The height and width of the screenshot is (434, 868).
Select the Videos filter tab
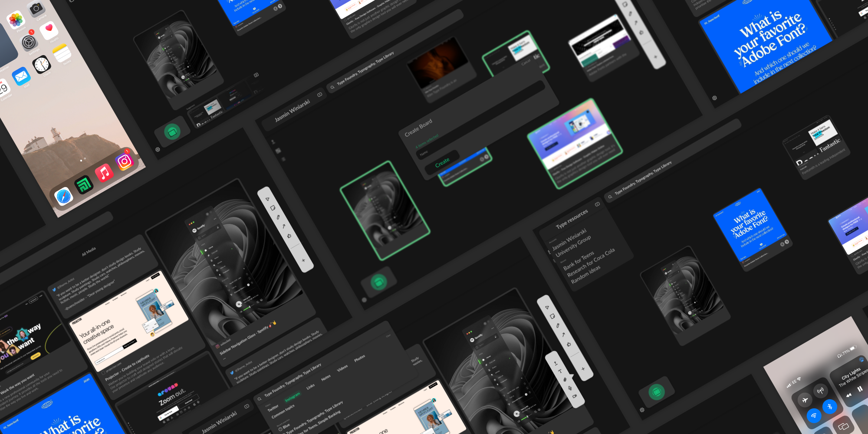[342, 368]
